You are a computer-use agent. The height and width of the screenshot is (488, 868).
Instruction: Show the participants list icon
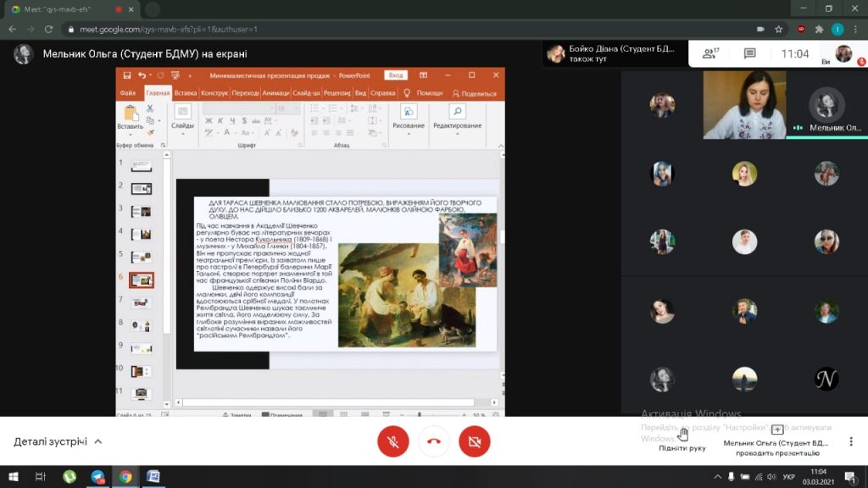[710, 53]
